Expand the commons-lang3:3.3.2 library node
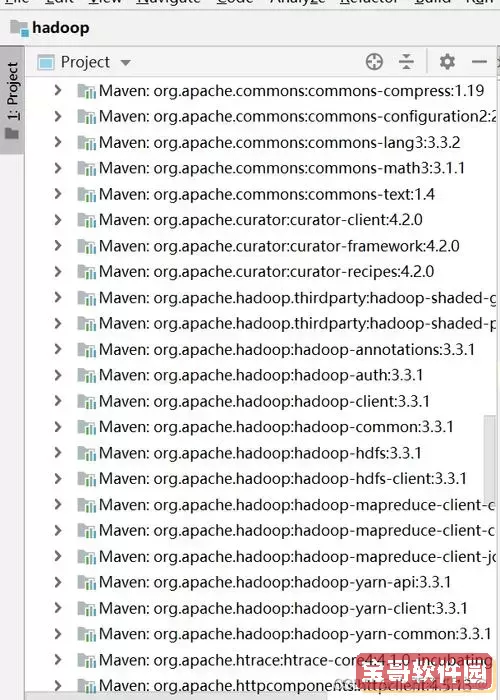 pyautogui.click(x=58, y=142)
